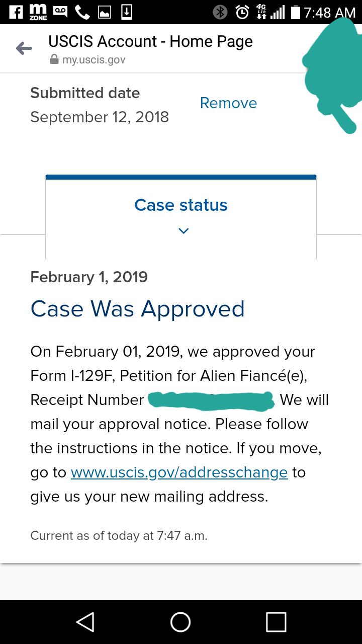Tap the alarm clock status icon
362x644 pixels.
[242, 12]
